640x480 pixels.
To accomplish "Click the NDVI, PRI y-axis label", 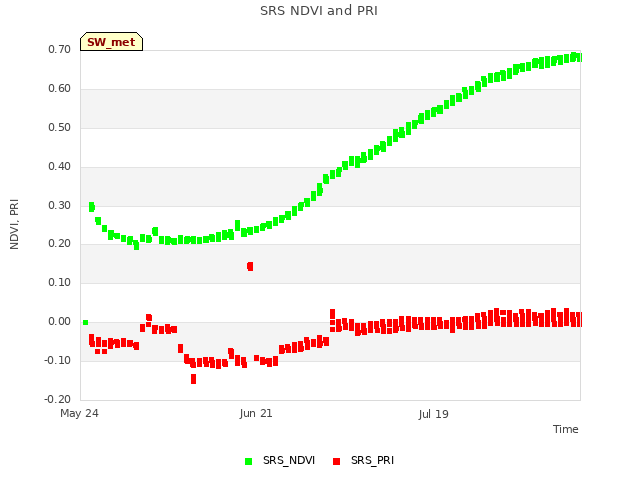I will pyautogui.click(x=14, y=224).
